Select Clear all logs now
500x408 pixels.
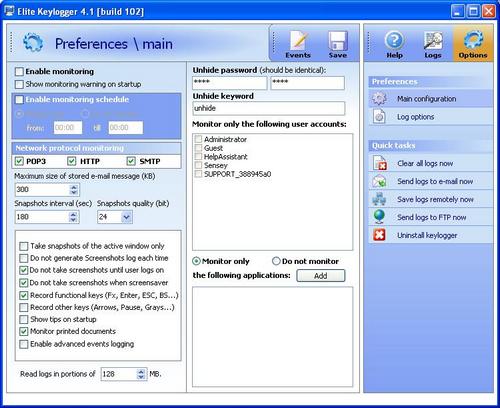pos(430,163)
